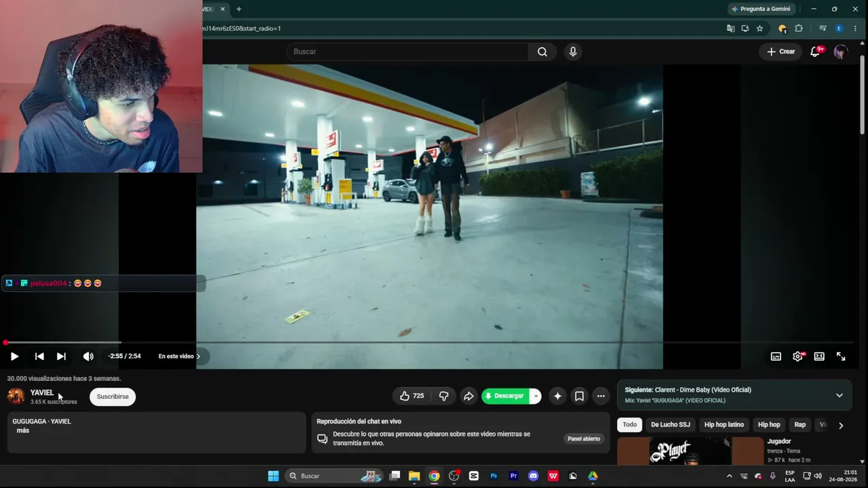Save video to a playlist
This screenshot has width=868, height=488.
click(579, 396)
